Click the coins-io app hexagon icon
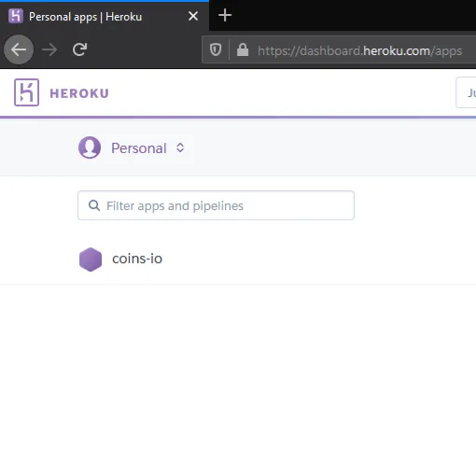476x476 pixels. point(91,259)
